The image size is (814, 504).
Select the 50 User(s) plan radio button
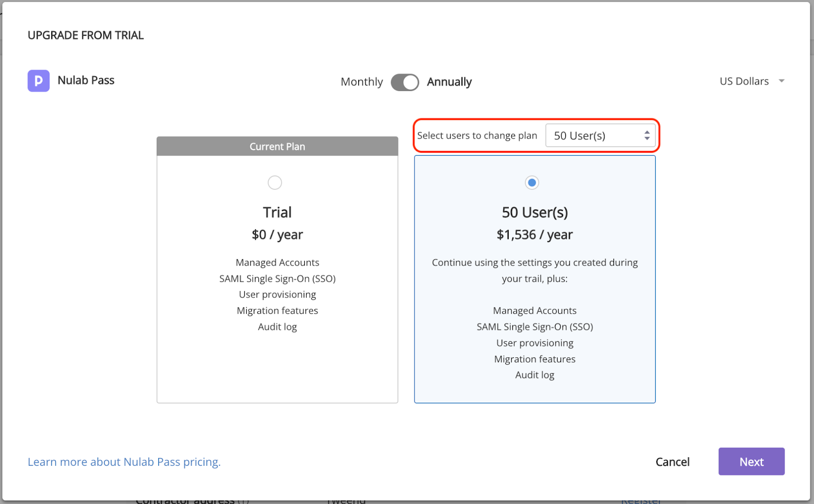(x=532, y=183)
